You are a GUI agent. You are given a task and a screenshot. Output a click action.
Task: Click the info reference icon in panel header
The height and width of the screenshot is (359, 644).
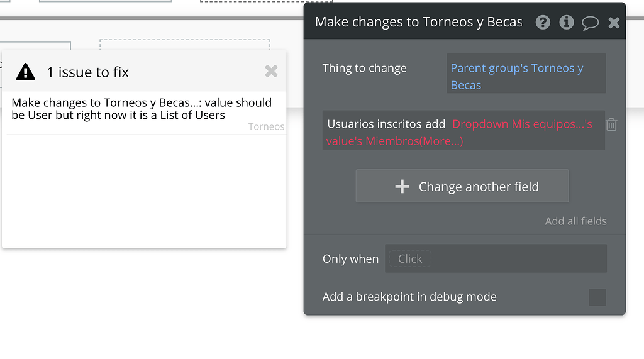pos(567,23)
